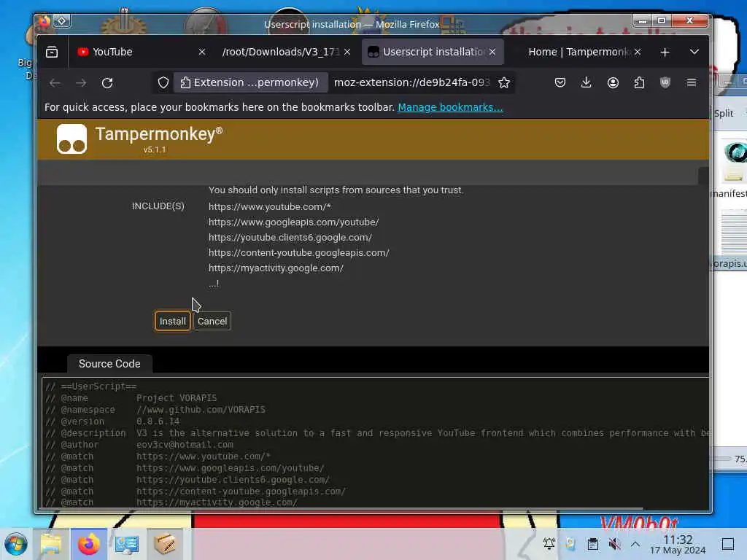Go forward with the forward arrow

coord(81,83)
